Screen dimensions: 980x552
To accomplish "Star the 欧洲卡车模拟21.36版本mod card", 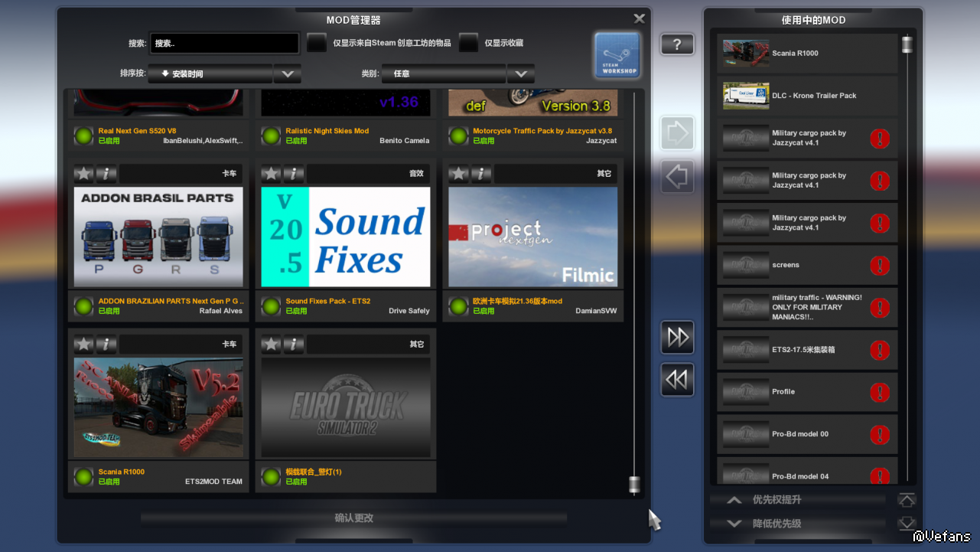I will pyautogui.click(x=459, y=174).
